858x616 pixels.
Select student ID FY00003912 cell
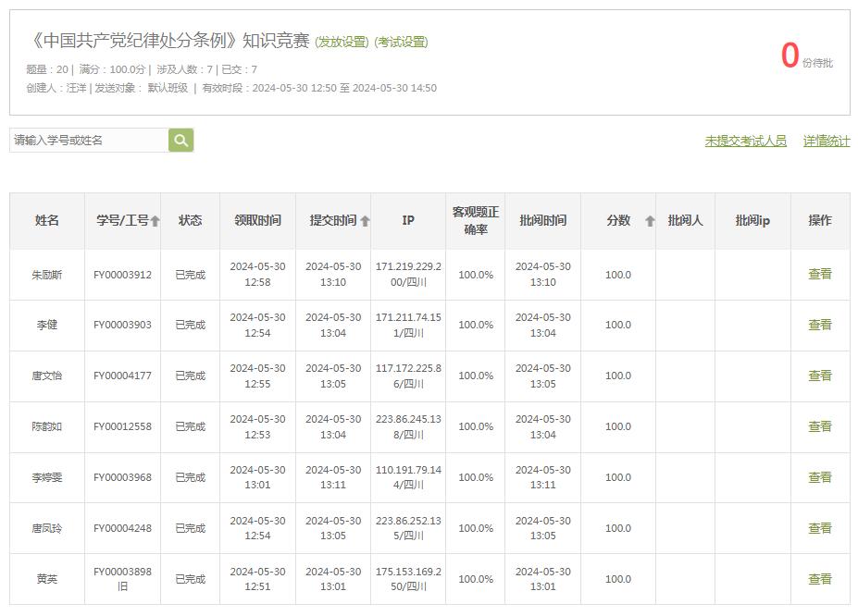click(x=122, y=275)
